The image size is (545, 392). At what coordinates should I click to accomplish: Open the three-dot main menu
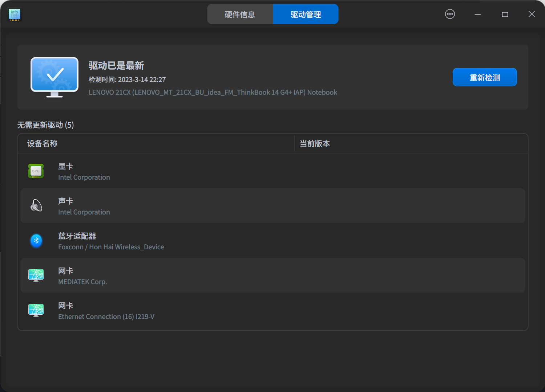click(x=450, y=14)
